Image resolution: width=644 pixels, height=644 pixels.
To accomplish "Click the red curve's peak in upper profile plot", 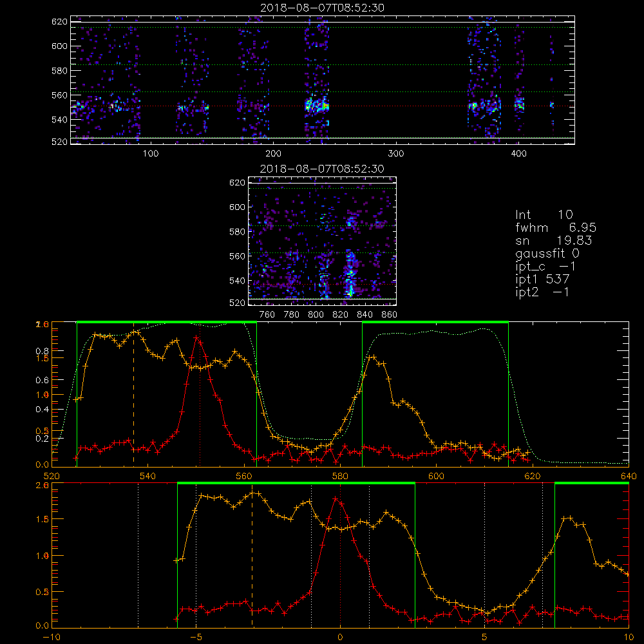I will pos(196,337).
